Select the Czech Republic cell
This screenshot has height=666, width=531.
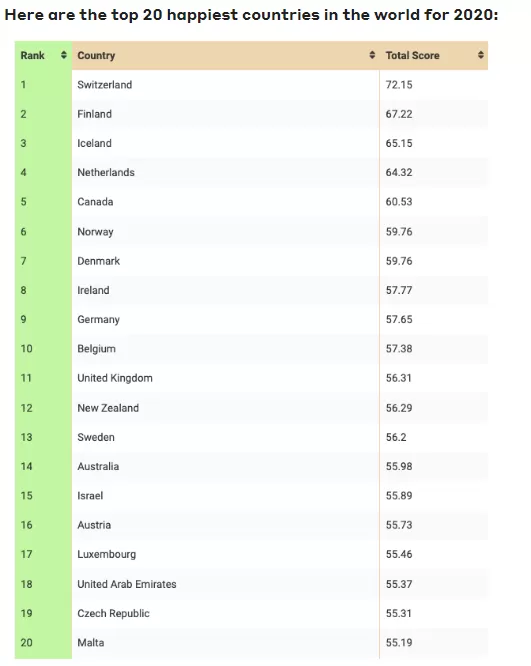[226, 613]
